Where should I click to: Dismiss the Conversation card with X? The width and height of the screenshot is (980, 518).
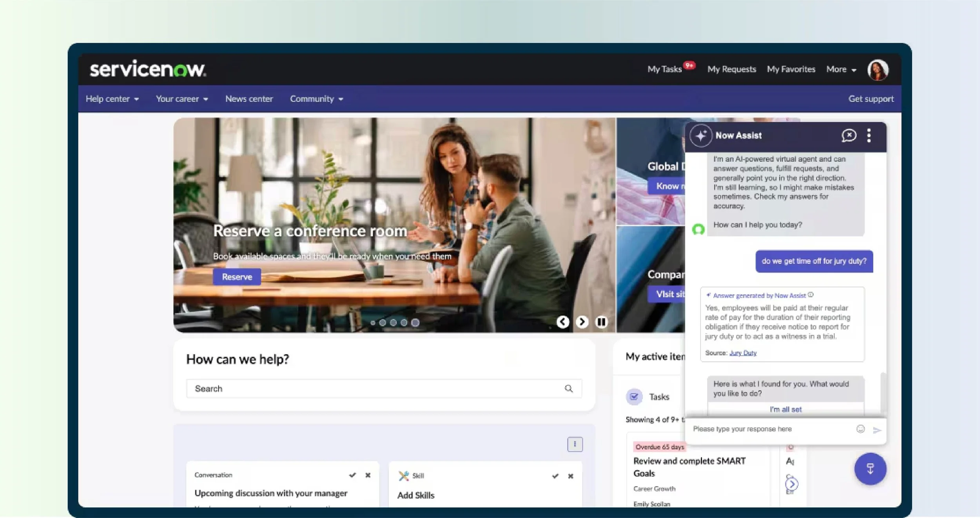[x=368, y=475]
